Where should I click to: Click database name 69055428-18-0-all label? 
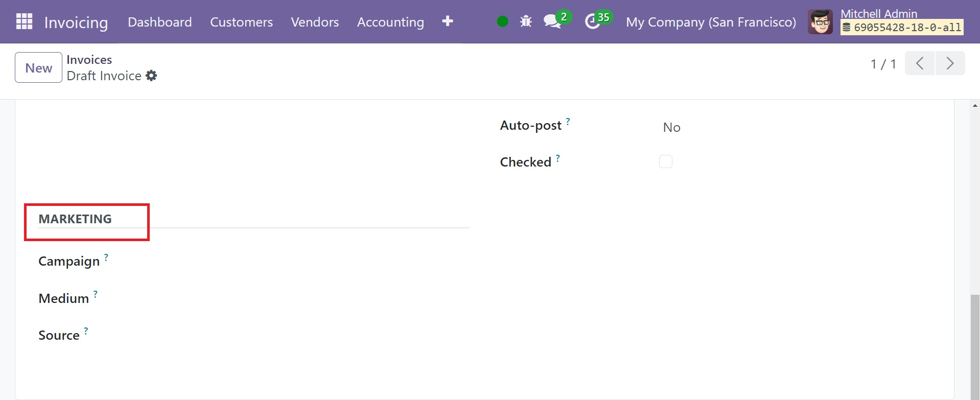coord(902,28)
